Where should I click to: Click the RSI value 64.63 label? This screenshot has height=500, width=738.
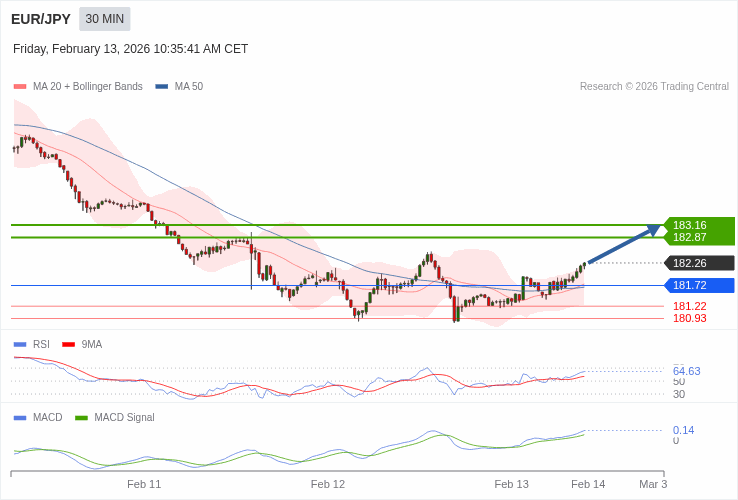click(x=686, y=371)
